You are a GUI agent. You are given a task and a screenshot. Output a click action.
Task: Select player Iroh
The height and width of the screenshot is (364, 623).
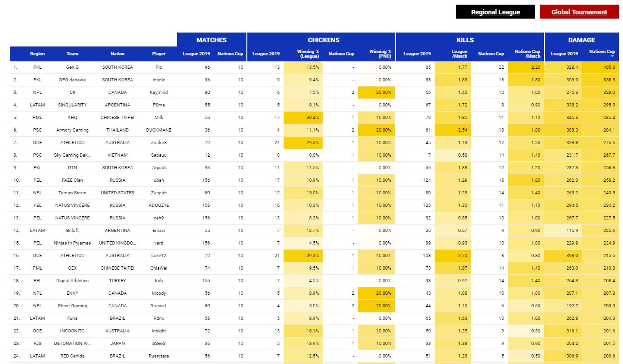[159, 281]
